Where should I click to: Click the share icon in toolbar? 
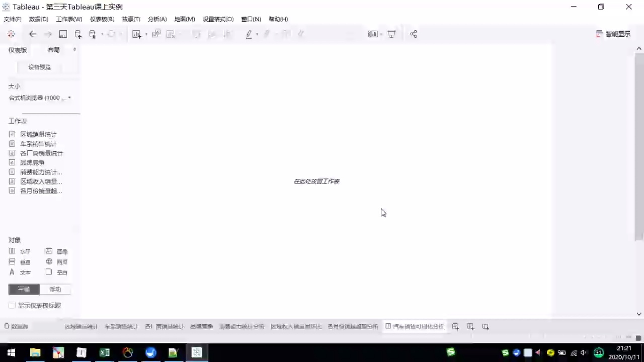(x=414, y=34)
